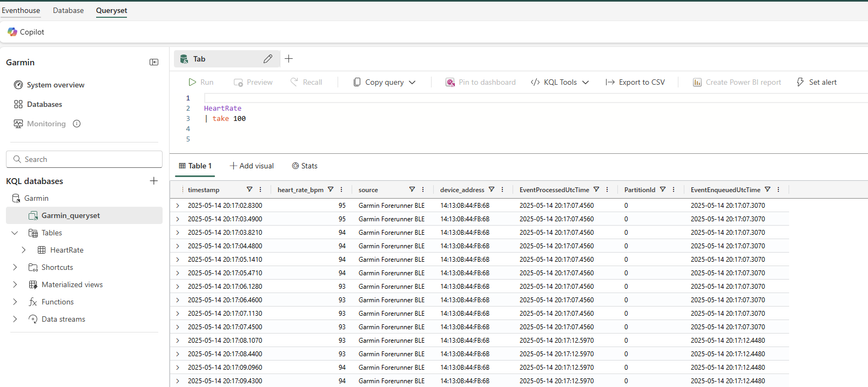Export results to CSV
Image resolution: width=868 pixels, height=387 pixels.
[635, 82]
